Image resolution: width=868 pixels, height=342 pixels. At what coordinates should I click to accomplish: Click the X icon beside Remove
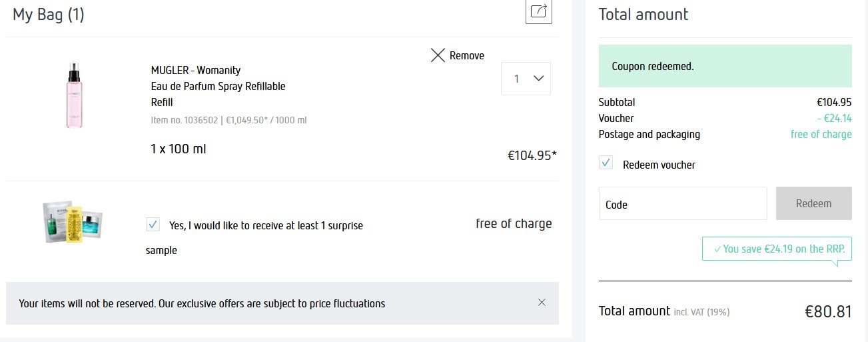click(438, 55)
